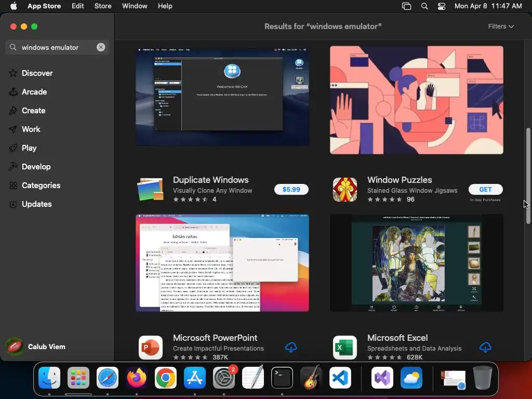This screenshot has width=532, height=399.
Task: Launch Visual Studio Code from Dock
Action: coord(340,378)
